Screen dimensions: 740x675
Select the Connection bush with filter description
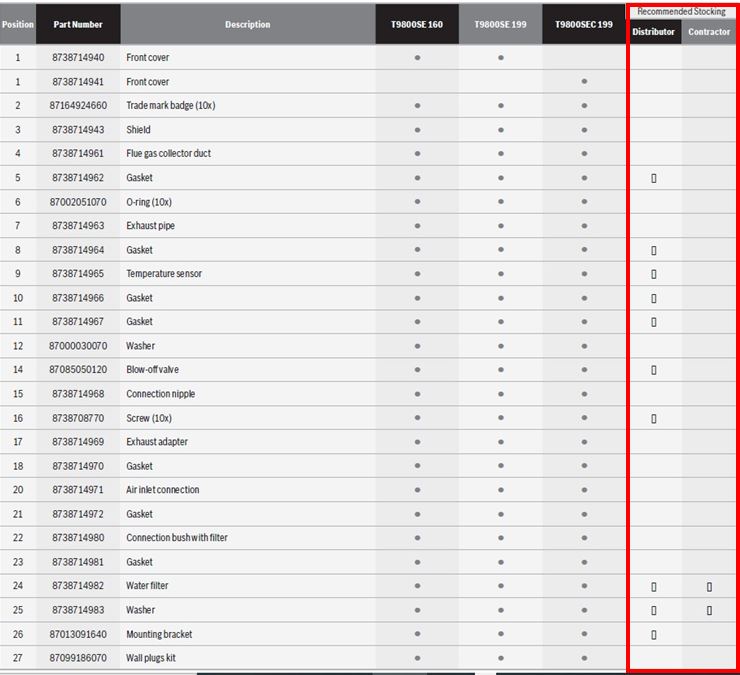click(177, 538)
